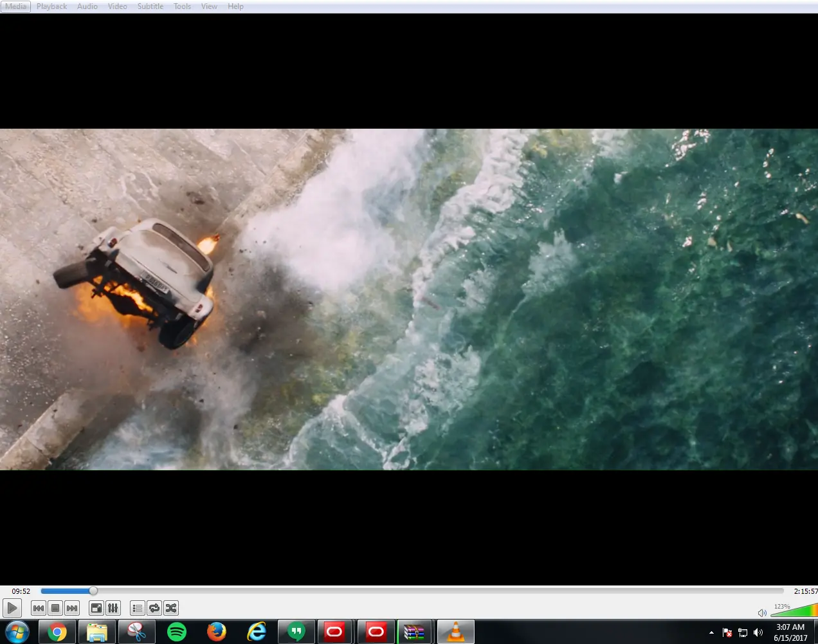Adjust the volume slider at 123%
This screenshot has height=644, width=818.
794,609
